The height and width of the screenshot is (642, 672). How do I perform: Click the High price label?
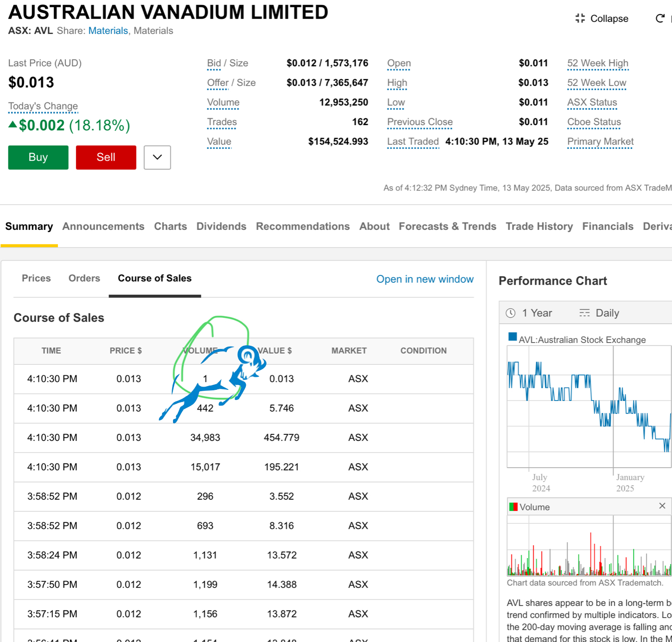click(x=397, y=83)
